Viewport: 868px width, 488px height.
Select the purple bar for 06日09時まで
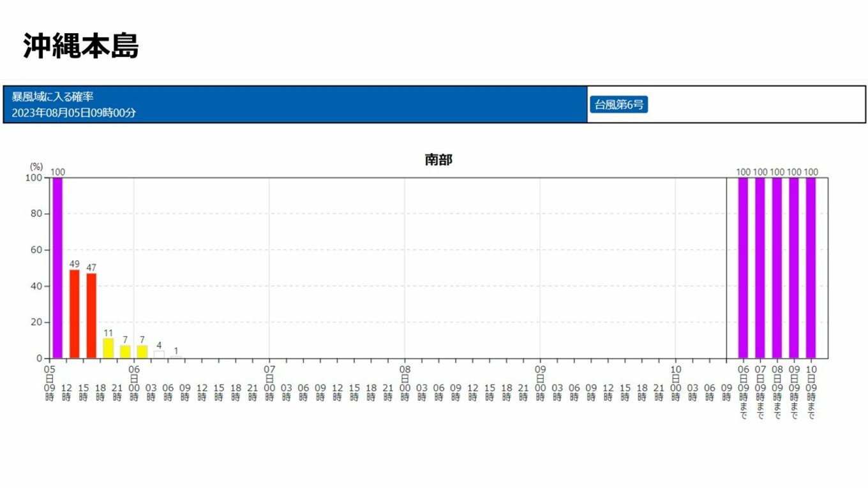click(743, 268)
